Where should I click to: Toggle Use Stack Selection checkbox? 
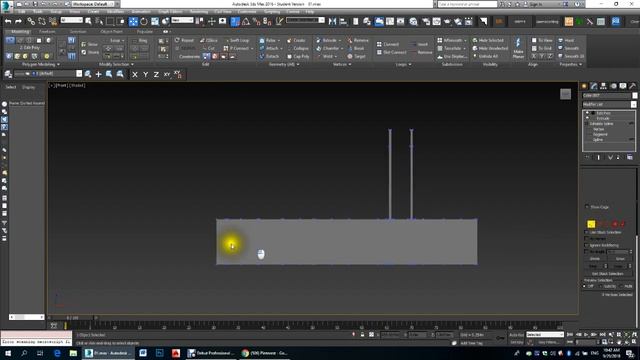[587, 232]
